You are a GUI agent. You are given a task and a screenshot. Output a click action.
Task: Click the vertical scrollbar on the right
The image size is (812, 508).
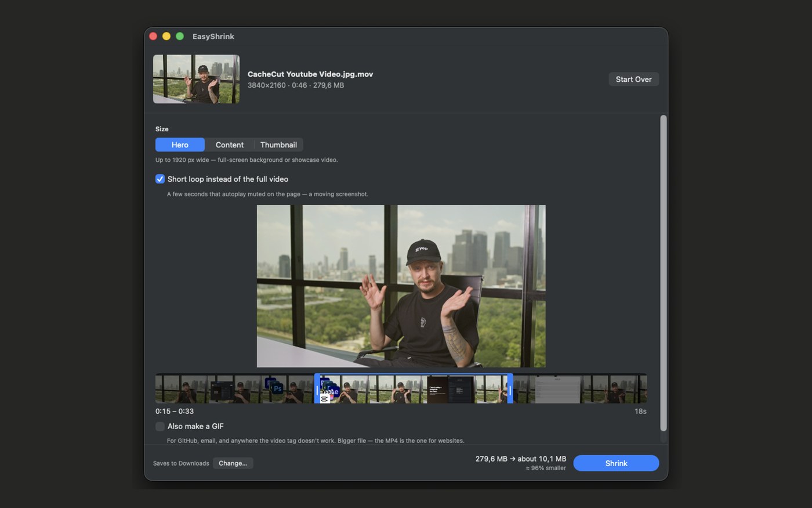(663, 273)
